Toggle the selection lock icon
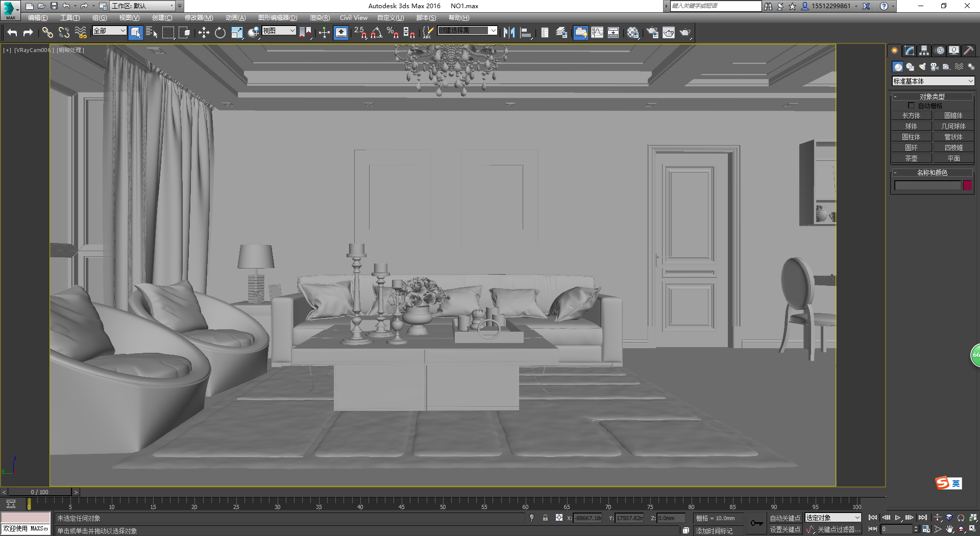Viewport: 980px width, 536px height. 545,518
